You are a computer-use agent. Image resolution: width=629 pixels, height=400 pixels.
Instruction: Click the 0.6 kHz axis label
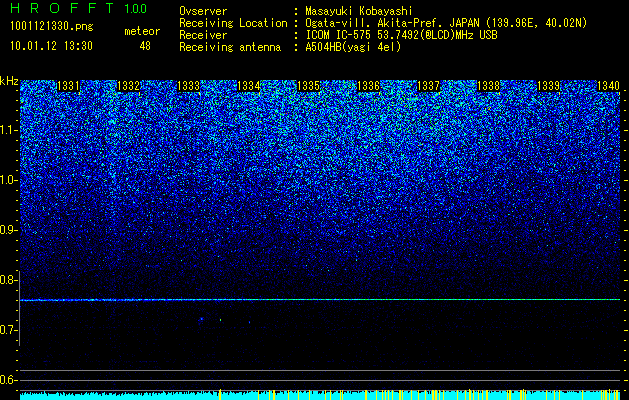(8, 380)
